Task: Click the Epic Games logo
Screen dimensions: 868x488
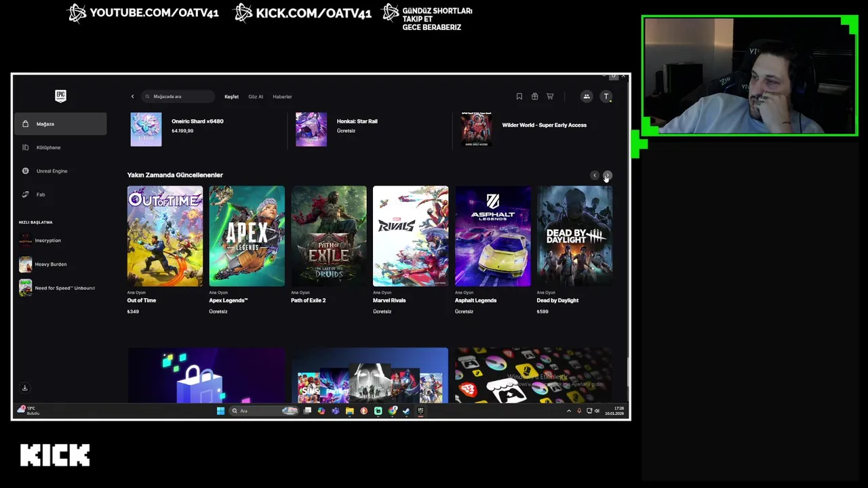Action: [60, 96]
